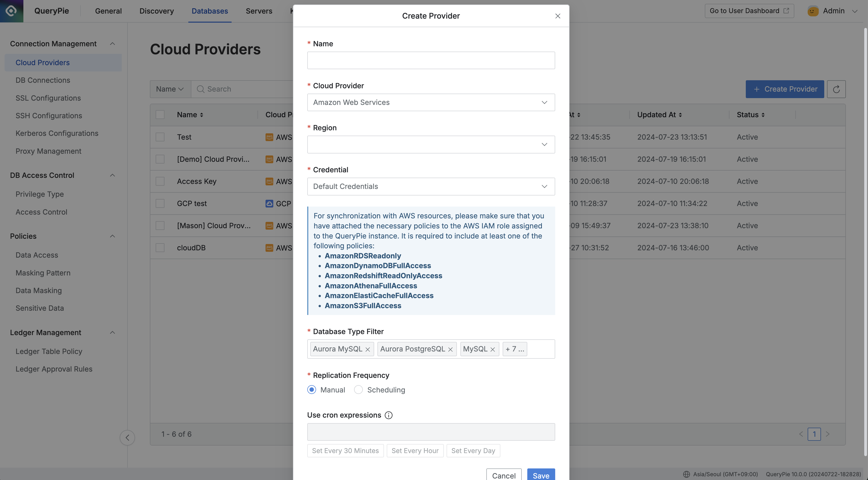Toggle the select-all checkbox in table header
The width and height of the screenshot is (868, 480).
click(x=160, y=115)
